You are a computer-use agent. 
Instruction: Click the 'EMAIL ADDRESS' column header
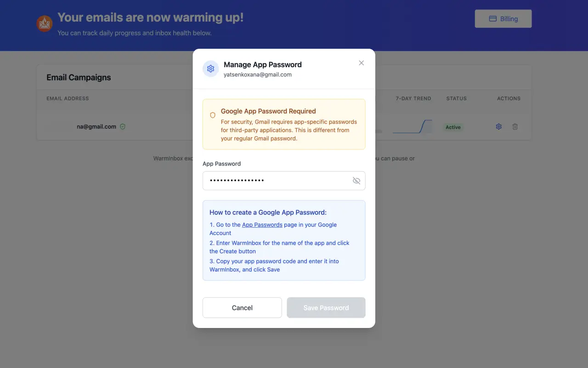[x=68, y=98]
